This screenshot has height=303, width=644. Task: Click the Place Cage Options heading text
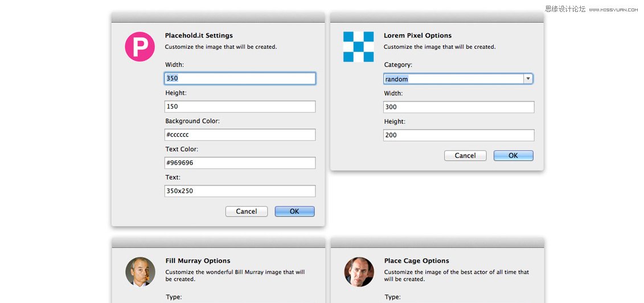point(416,261)
